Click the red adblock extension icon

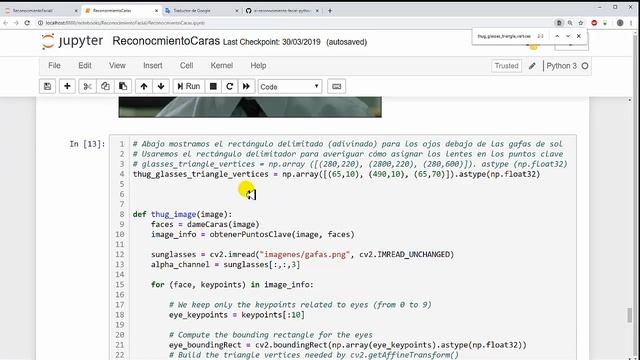594,23
